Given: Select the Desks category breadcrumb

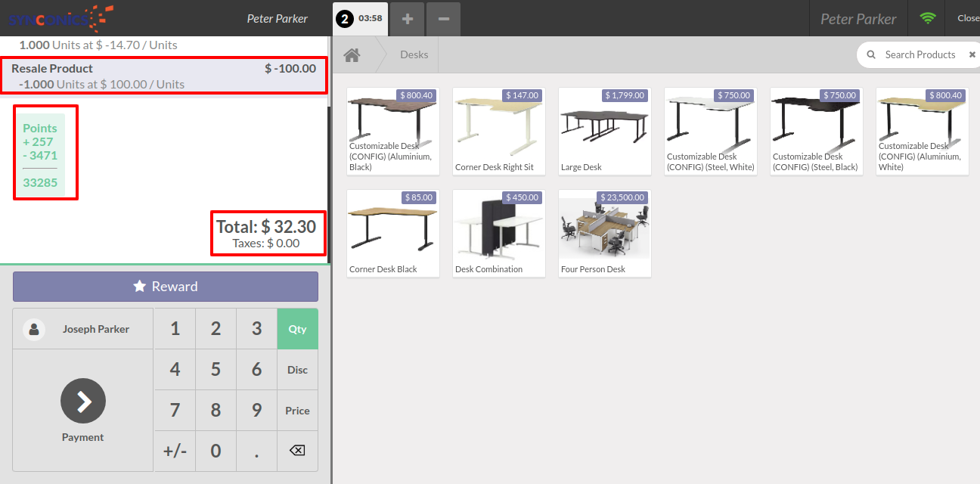Looking at the screenshot, I should point(414,54).
